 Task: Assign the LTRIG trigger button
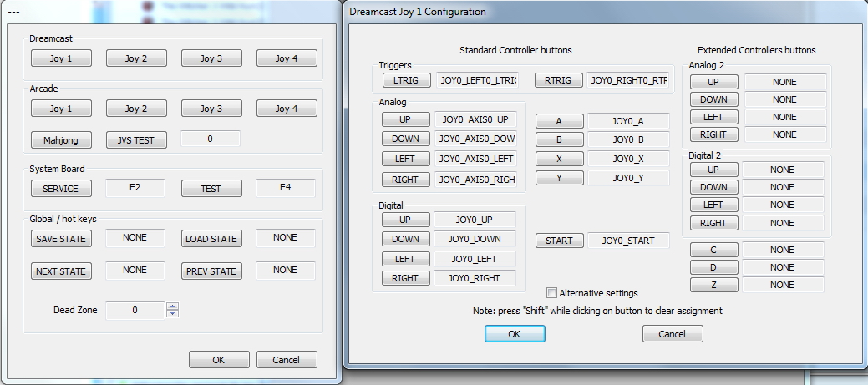point(407,80)
